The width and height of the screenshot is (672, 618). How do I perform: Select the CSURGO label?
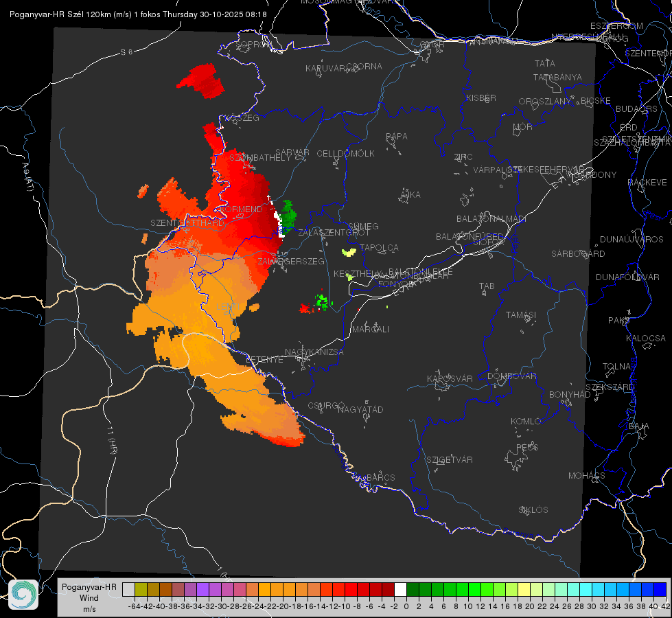tap(326, 406)
